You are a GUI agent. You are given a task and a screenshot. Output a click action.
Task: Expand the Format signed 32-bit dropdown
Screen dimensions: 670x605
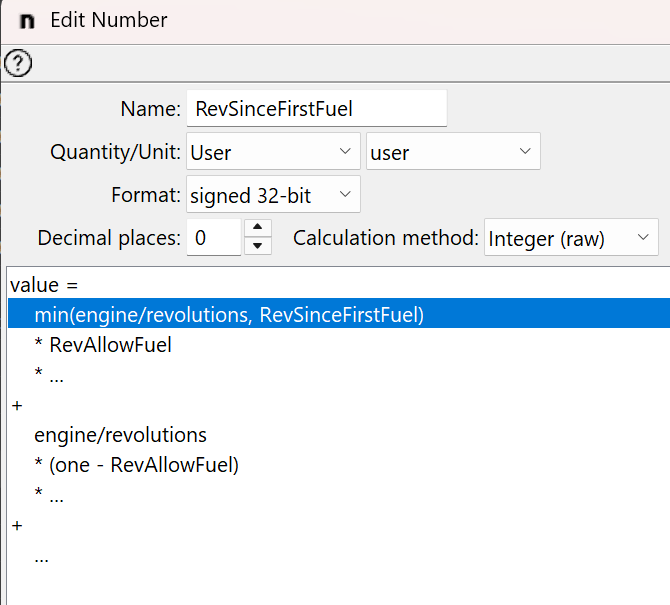[273, 196]
